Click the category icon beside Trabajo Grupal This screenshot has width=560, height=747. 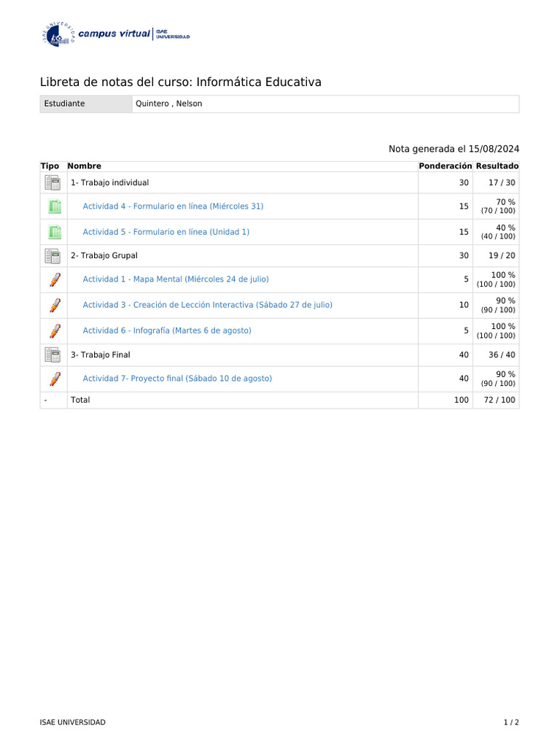pos(52,256)
